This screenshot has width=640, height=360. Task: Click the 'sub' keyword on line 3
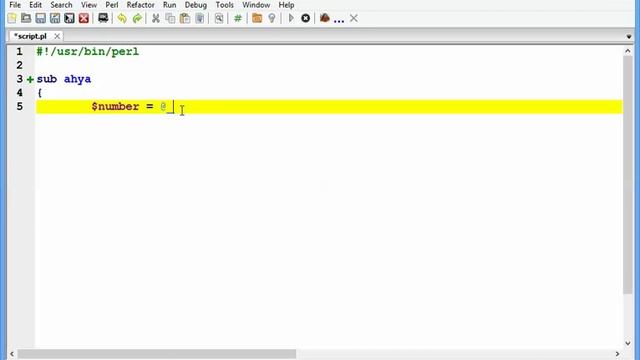click(x=47, y=79)
